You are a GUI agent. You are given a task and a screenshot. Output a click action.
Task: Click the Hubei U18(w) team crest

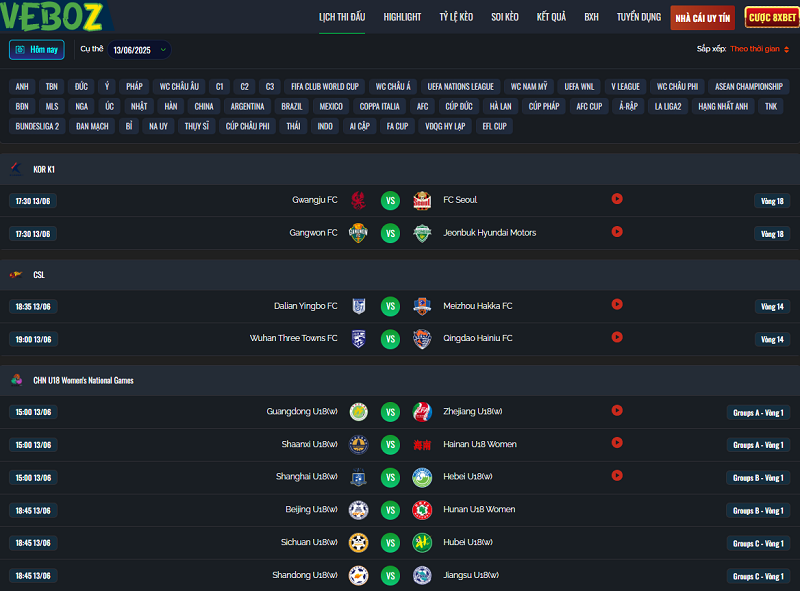(x=422, y=543)
